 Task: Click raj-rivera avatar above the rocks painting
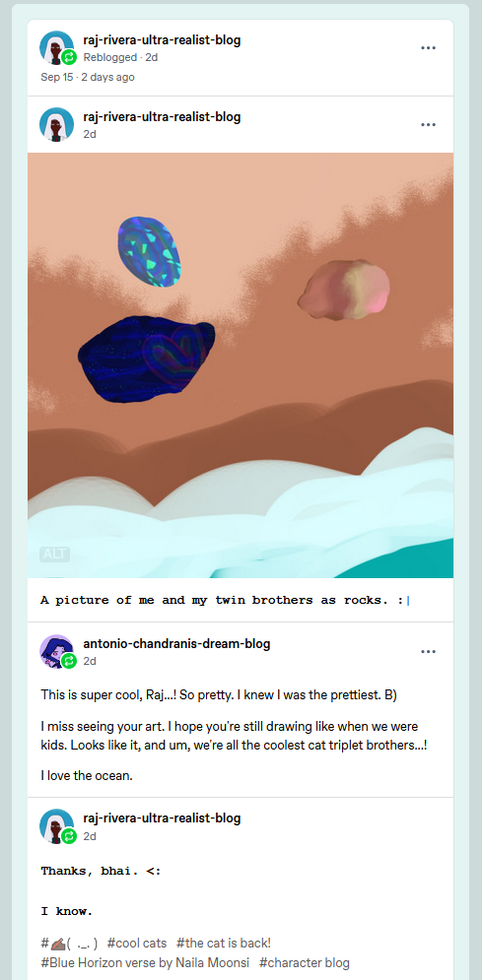[x=57, y=124]
